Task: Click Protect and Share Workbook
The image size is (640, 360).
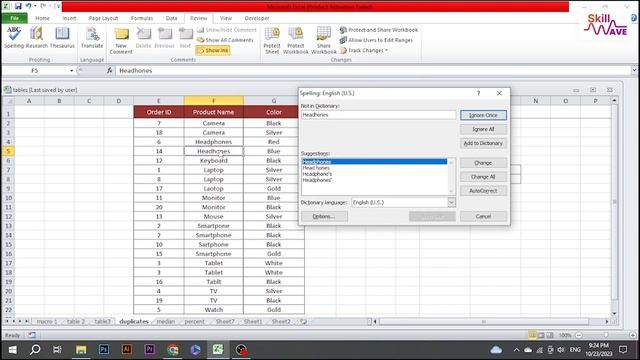Action: coord(379,30)
